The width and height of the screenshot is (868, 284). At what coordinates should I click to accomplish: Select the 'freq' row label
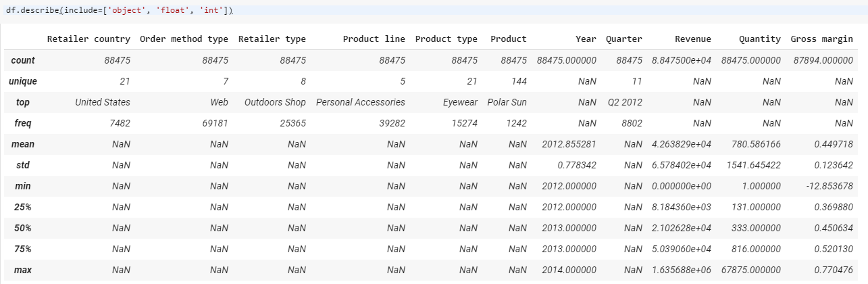point(23,123)
